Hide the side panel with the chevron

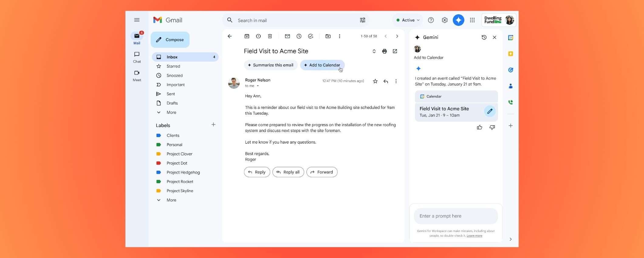511,239
